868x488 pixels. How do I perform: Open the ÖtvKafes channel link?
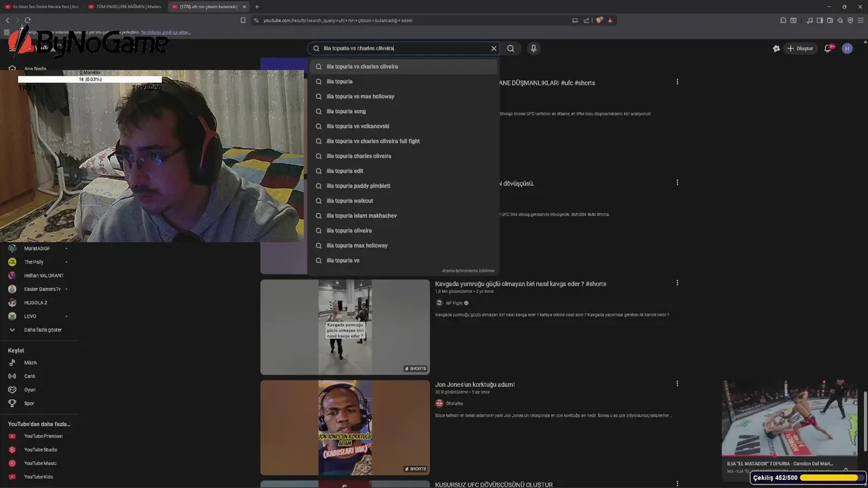pos(454,403)
